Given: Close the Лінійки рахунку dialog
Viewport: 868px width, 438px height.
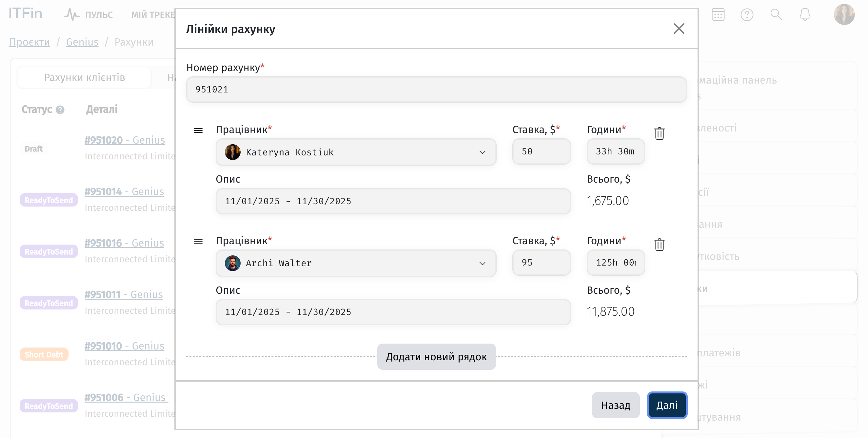Looking at the screenshot, I should coord(679,29).
